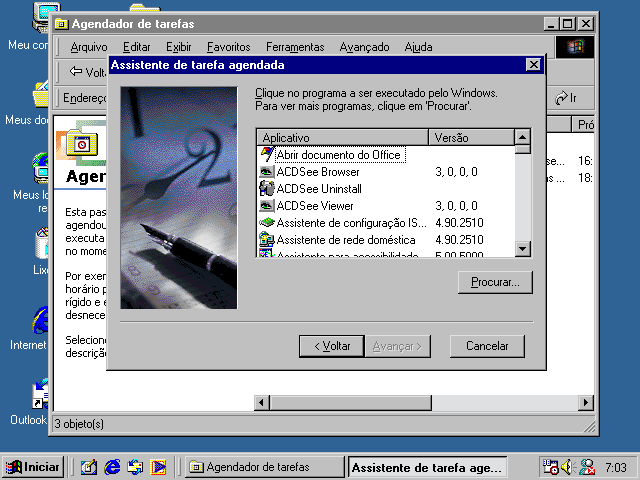
Task: Select Assistente de configuração IS... entry text
Action: [351, 223]
